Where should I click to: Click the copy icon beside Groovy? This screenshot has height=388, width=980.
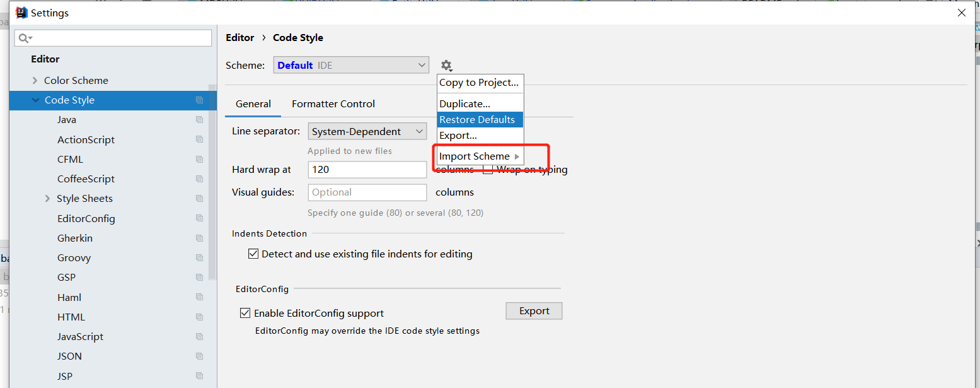pos(199,257)
